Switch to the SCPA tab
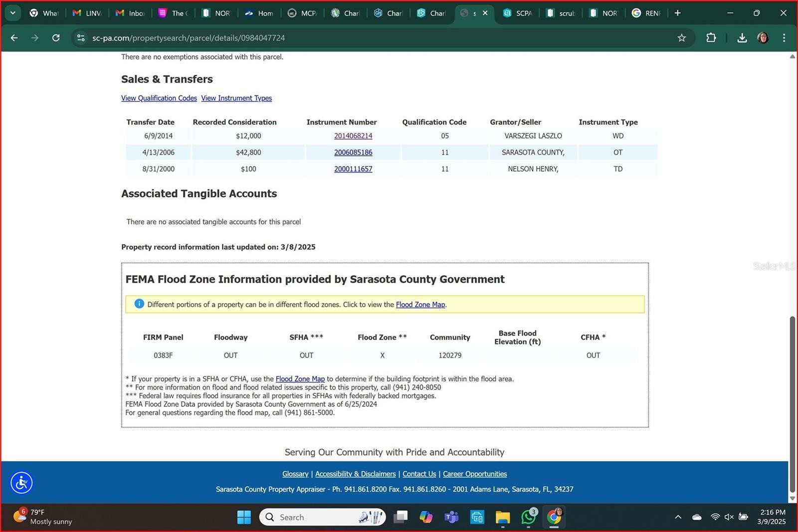This screenshot has height=532, width=798. (518, 13)
